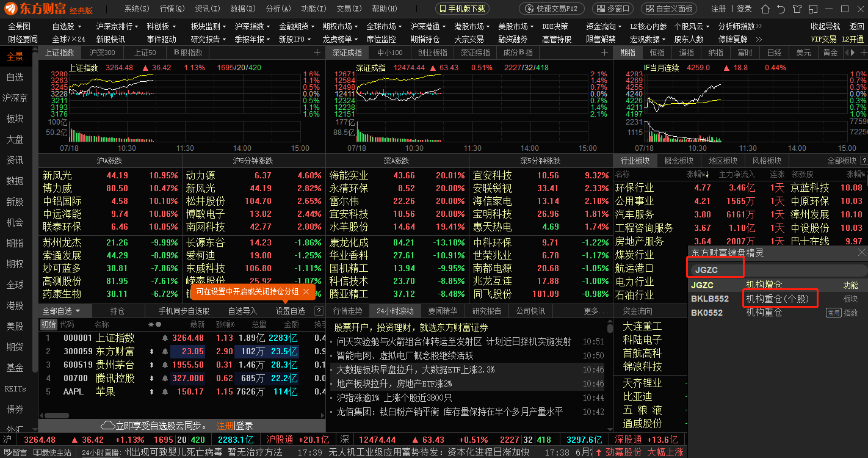868x458 pixels.
Task: Expand the 板块监测 dropdown
Action: coord(209,27)
